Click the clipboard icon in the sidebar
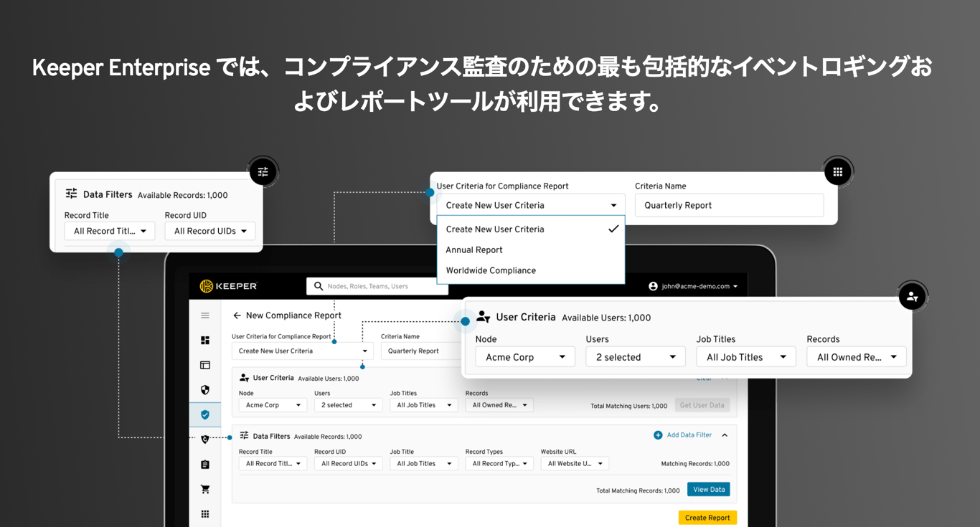This screenshot has width=980, height=527. point(205,464)
